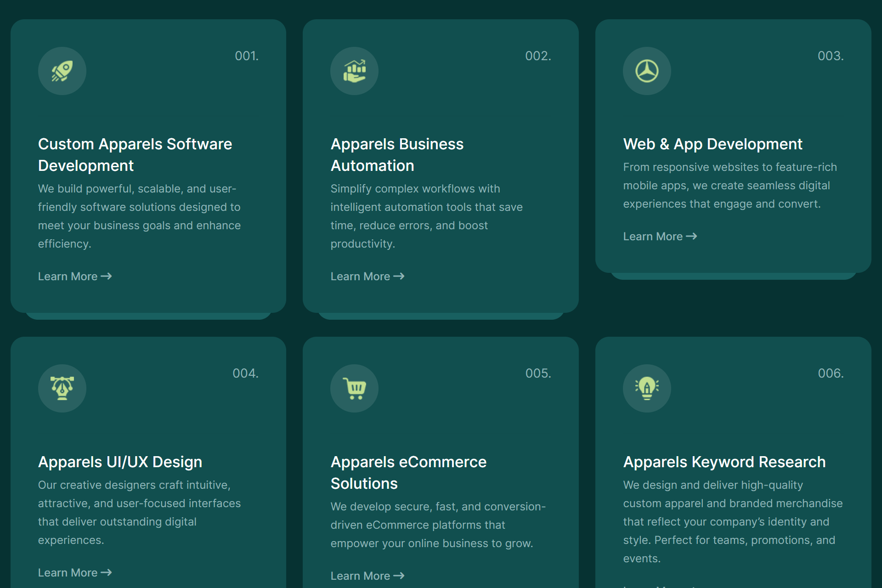Click the pen-tool vector design icon
This screenshot has height=588, width=882.
pyautogui.click(x=62, y=389)
